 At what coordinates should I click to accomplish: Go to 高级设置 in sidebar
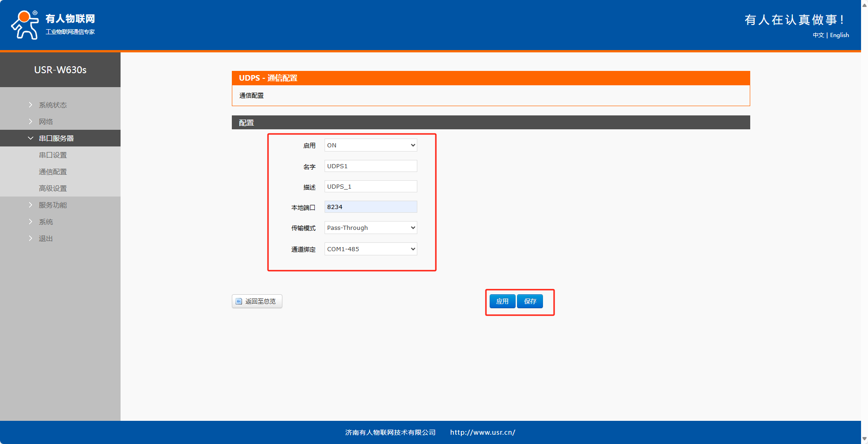[x=53, y=189]
